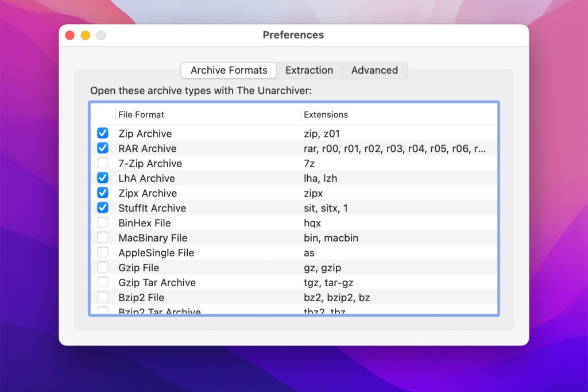Click the Extensions column header
This screenshot has height=392, width=588.
[x=399, y=114]
